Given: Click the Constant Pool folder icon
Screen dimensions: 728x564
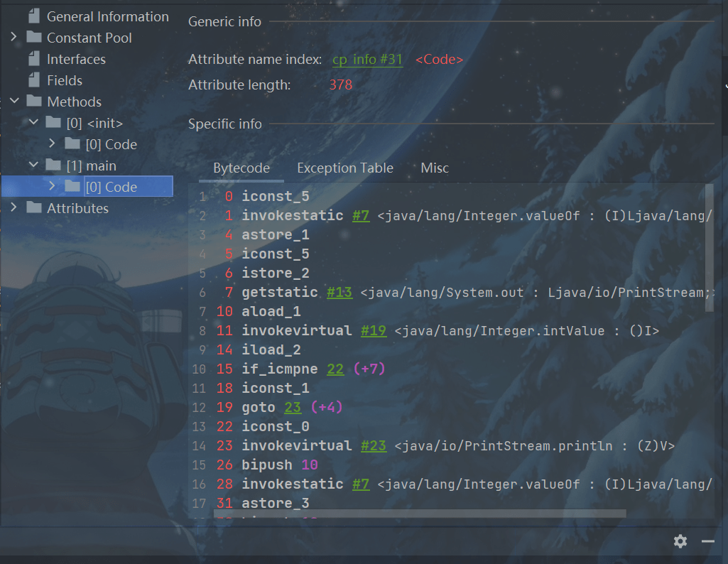Looking at the screenshot, I should point(34,38).
